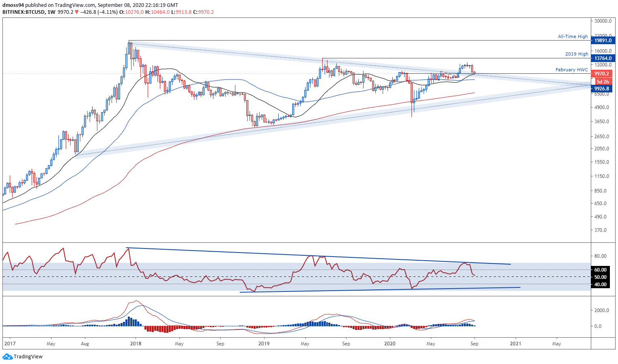Click the countdown label 5d 2h

click(603, 82)
